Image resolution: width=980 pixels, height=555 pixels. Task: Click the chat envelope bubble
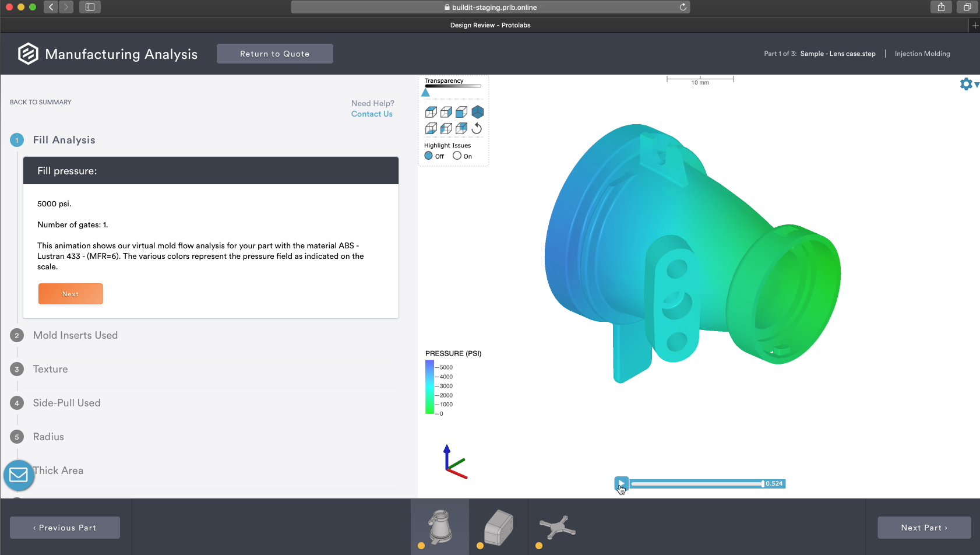click(19, 475)
